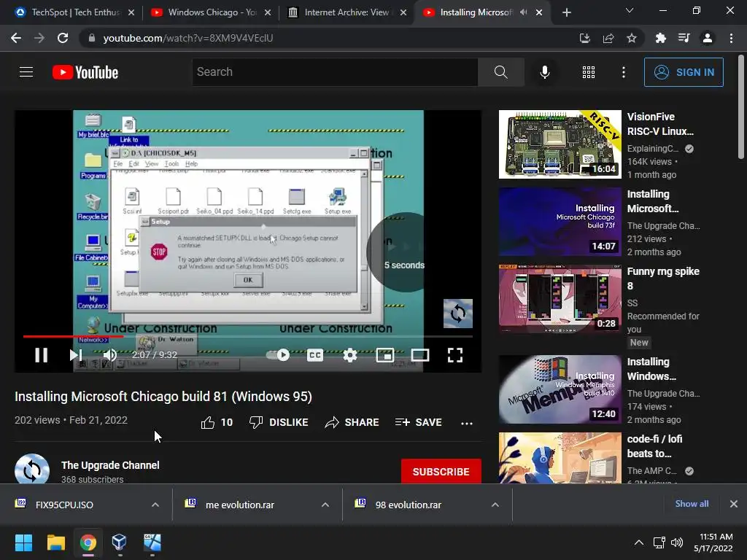The height and width of the screenshot is (560, 747).
Task: Search with your voice microphone
Action: pos(544,72)
